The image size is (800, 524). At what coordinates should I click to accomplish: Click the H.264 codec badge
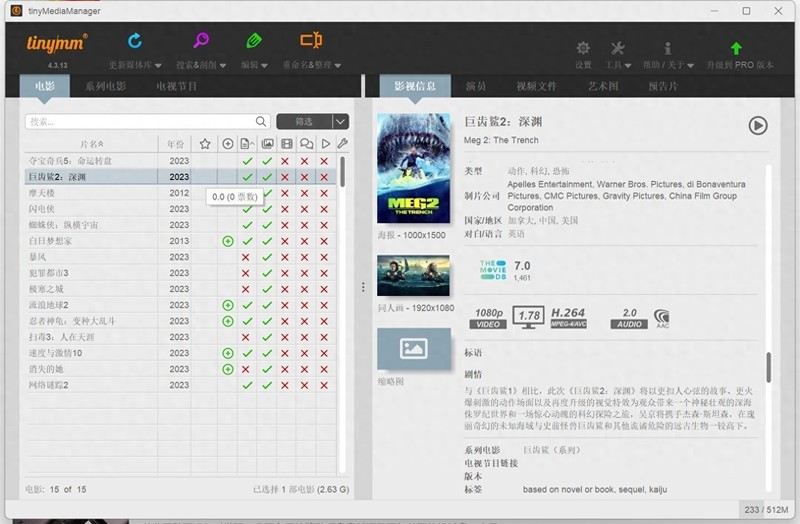(x=568, y=317)
